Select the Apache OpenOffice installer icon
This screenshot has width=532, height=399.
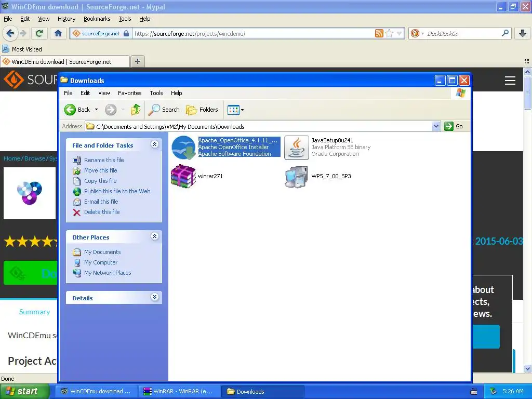tap(183, 147)
